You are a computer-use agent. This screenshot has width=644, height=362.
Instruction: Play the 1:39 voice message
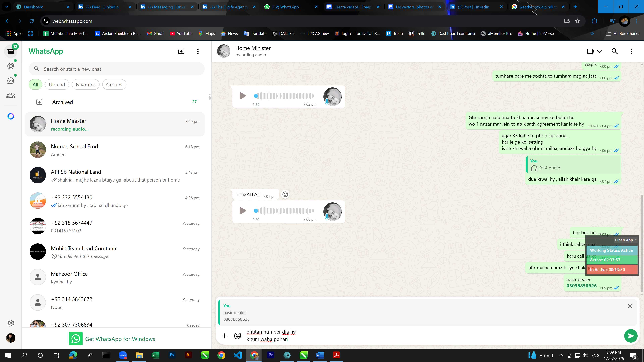click(243, 96)
